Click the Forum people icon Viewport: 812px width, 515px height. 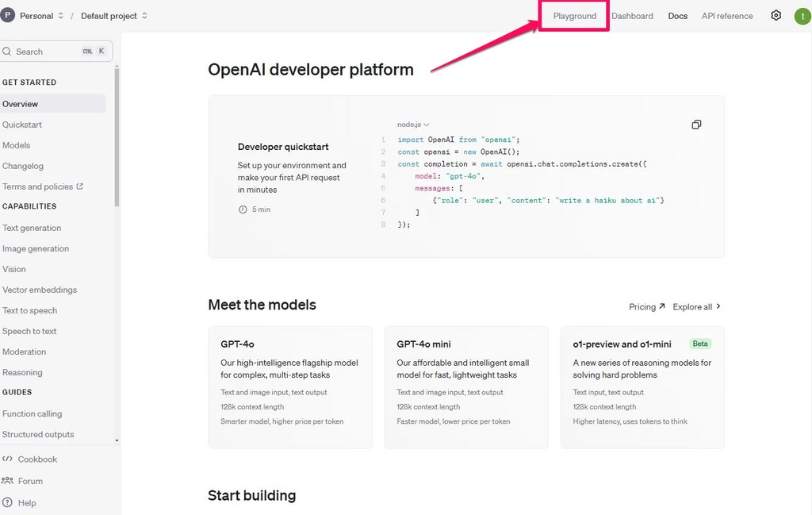(7, 480)
